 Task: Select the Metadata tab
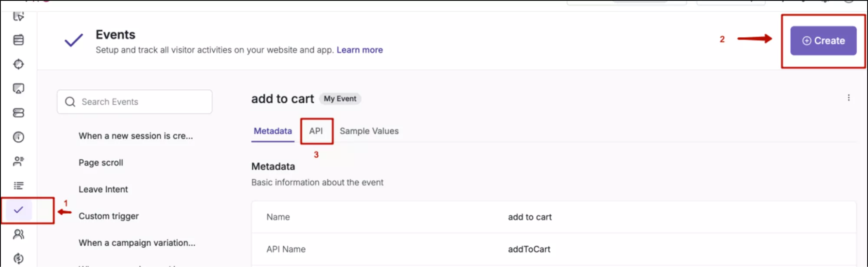[272, 131]
